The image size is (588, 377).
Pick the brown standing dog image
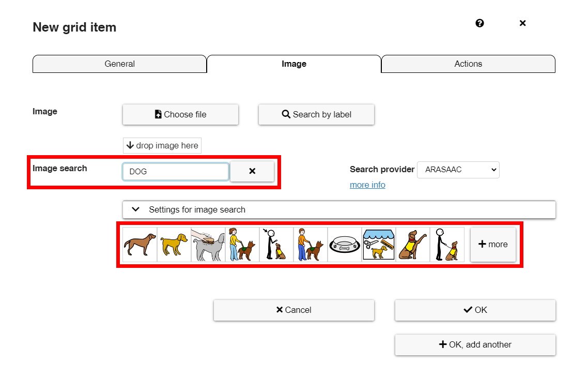[140, 245]
